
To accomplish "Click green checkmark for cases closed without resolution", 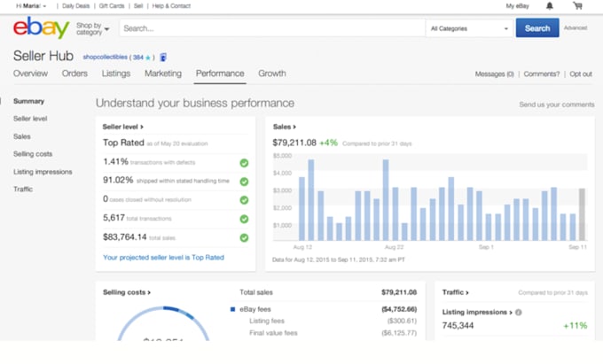I will (x=244, y=200).
